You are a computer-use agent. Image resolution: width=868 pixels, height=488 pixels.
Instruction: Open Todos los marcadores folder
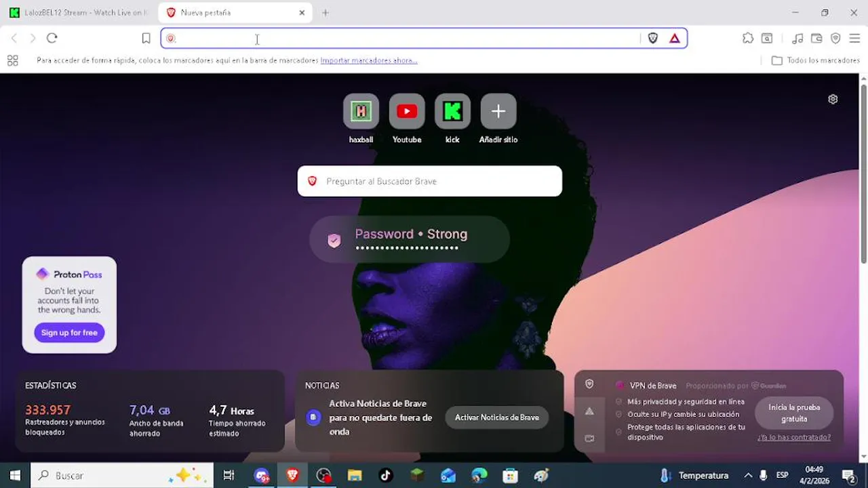tap(816, 60)
